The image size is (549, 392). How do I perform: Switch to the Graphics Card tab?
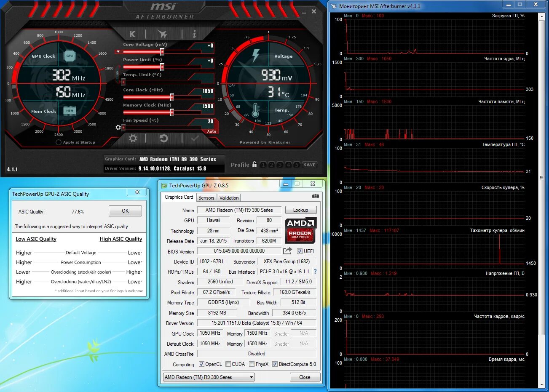[179, 197]
